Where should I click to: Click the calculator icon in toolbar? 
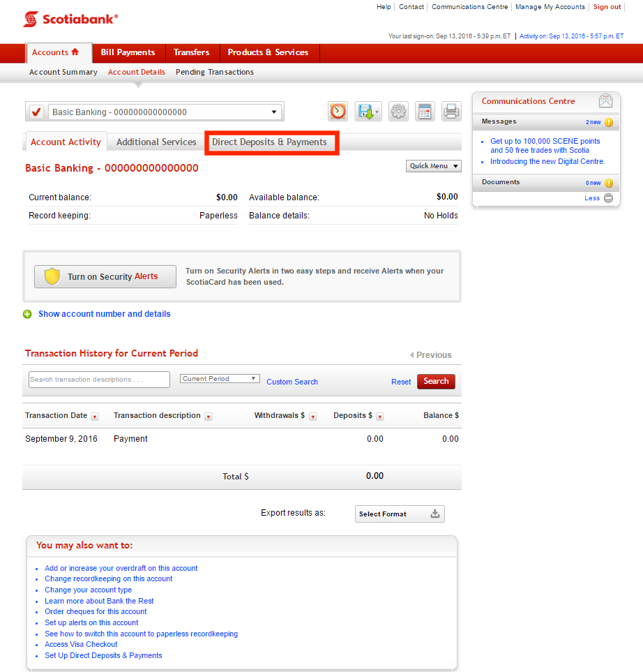point(425,112)
